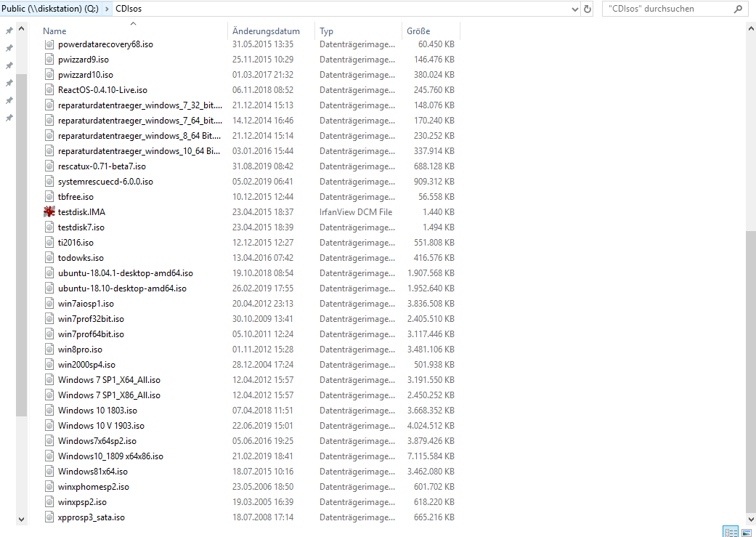This screenshot has width=756, height=537.
Task: Sort by the Änderungsdatum column header
Action: point(271,31)
